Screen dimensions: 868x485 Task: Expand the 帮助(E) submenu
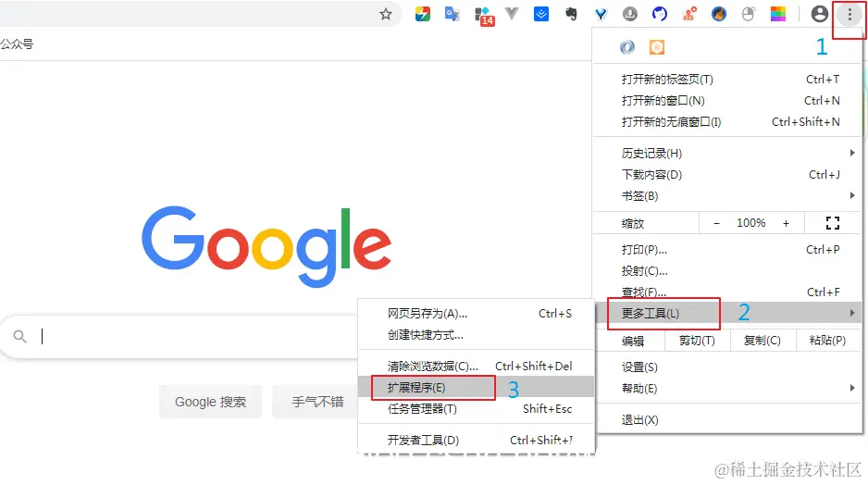tap(726, 389)
